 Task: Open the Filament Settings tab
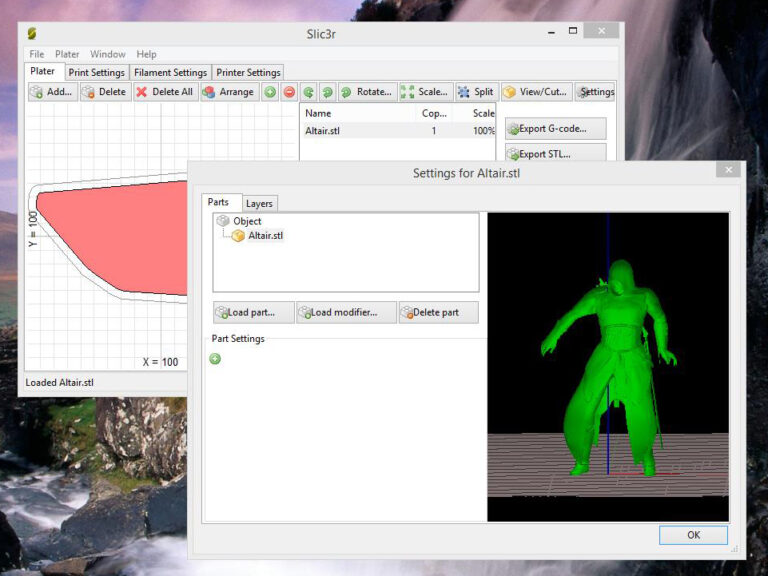170,73
